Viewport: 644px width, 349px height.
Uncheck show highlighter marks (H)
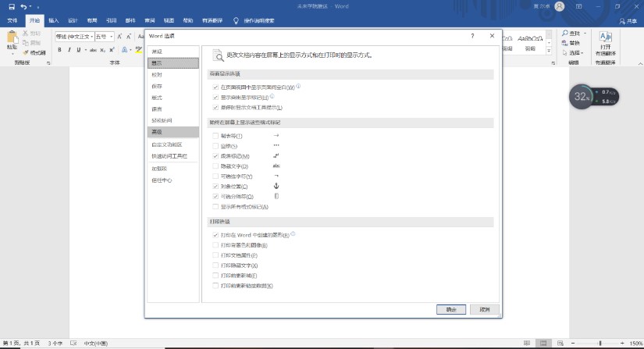click(x=215, y=98)
